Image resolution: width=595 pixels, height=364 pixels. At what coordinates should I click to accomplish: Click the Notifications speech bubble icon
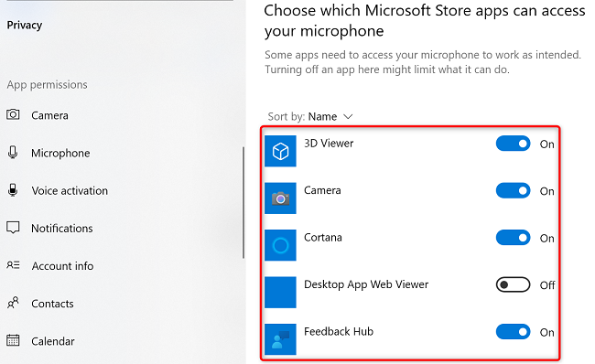[x=13, y=228]
